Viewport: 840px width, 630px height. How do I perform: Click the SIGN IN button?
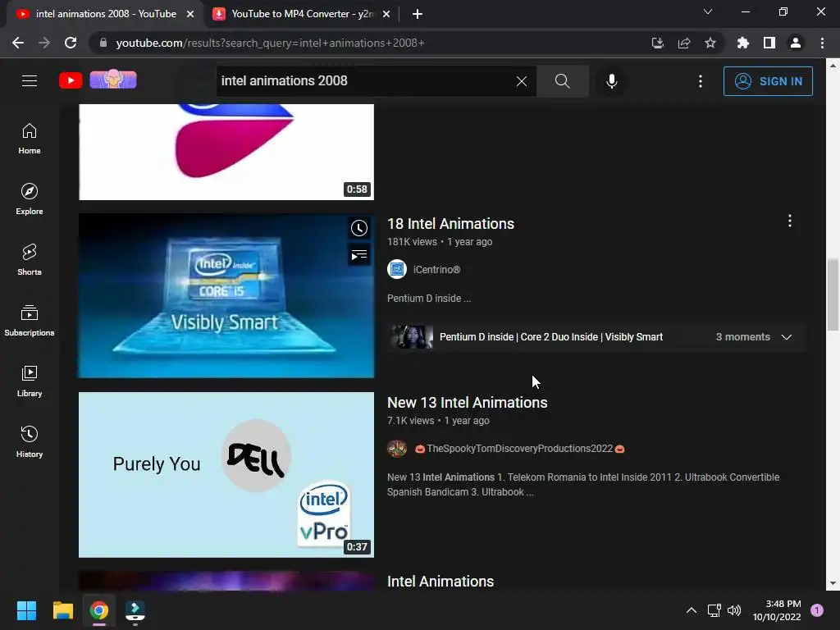coord(768,81)
